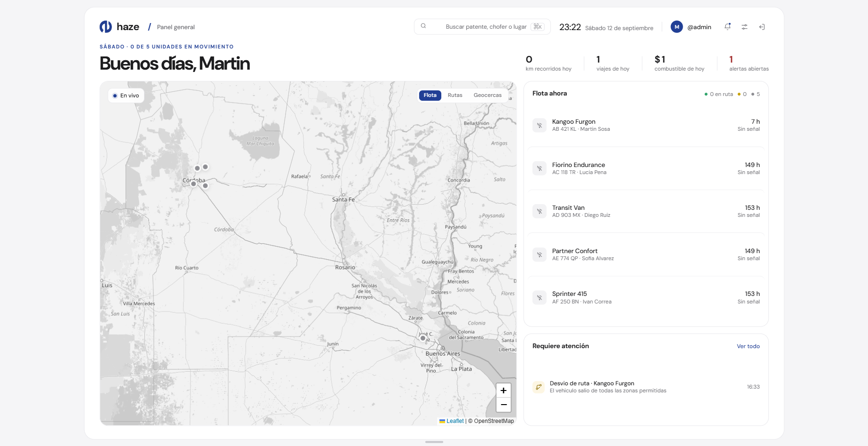Open the Leaflet attribution link
This screenshot has width=868, height=446.
point(452,421)
